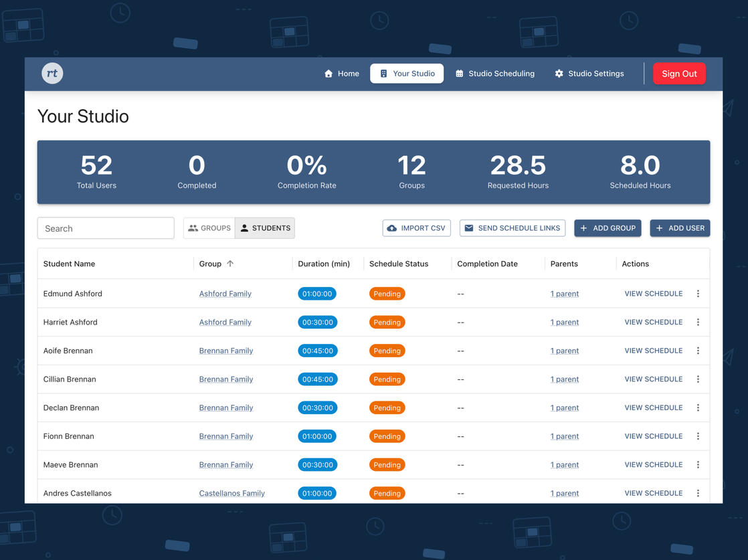
Task: Open Studio Scheduling navigation tab
Action: (x=494, y=74)
